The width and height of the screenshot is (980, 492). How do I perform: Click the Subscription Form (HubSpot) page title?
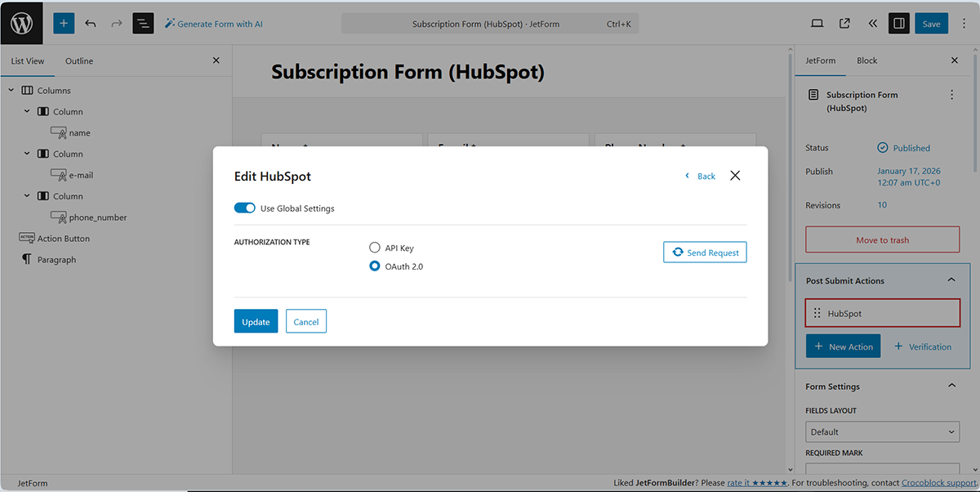tap(408, 72)
